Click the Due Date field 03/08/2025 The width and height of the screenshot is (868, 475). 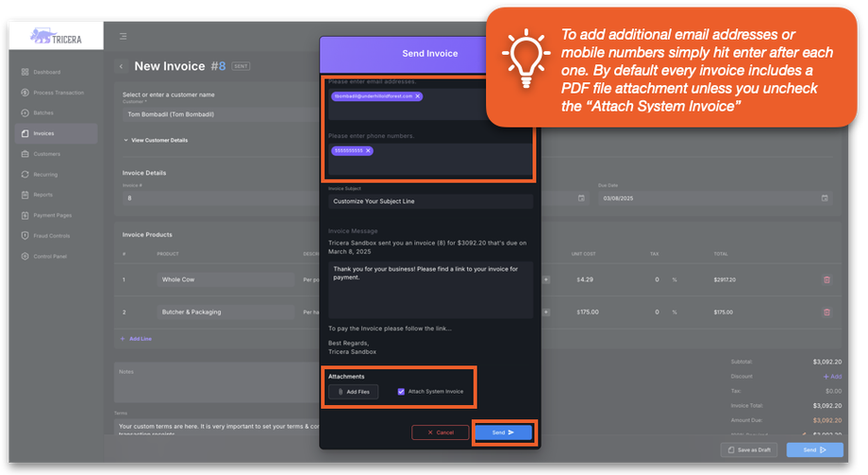(x=715, y=198)
